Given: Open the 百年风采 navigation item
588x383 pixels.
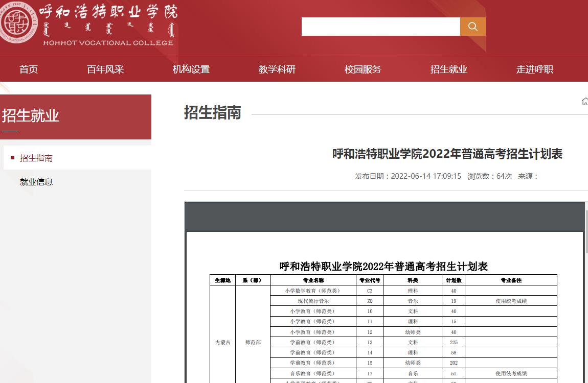Looking at the screenshot, I should click(105, 69).
